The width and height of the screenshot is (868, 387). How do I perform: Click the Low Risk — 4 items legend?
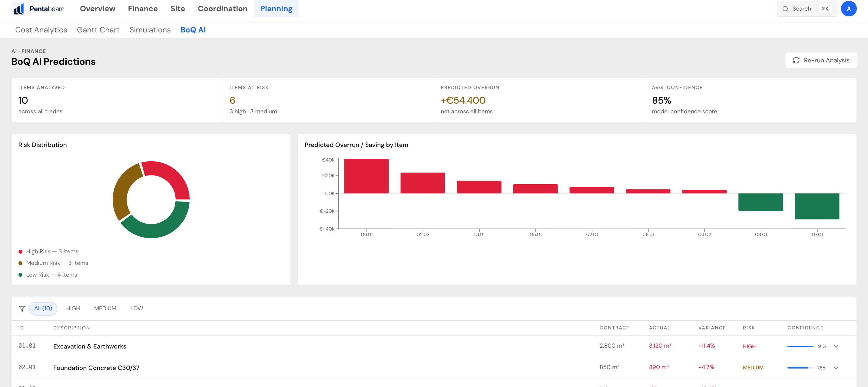pos(48,275)
